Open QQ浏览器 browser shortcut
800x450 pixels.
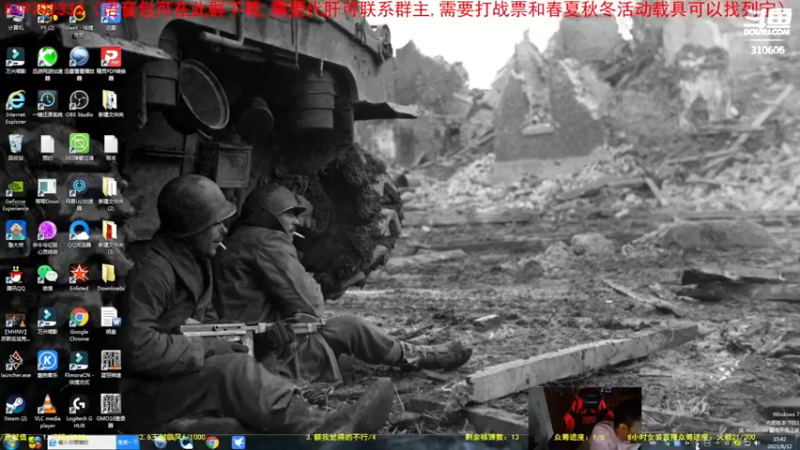click(79, 234)
